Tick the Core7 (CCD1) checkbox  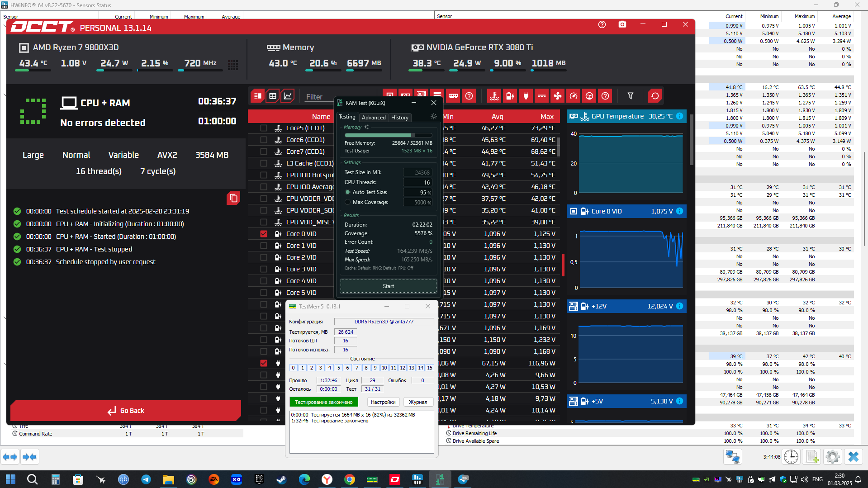click(x=264, y=152)
